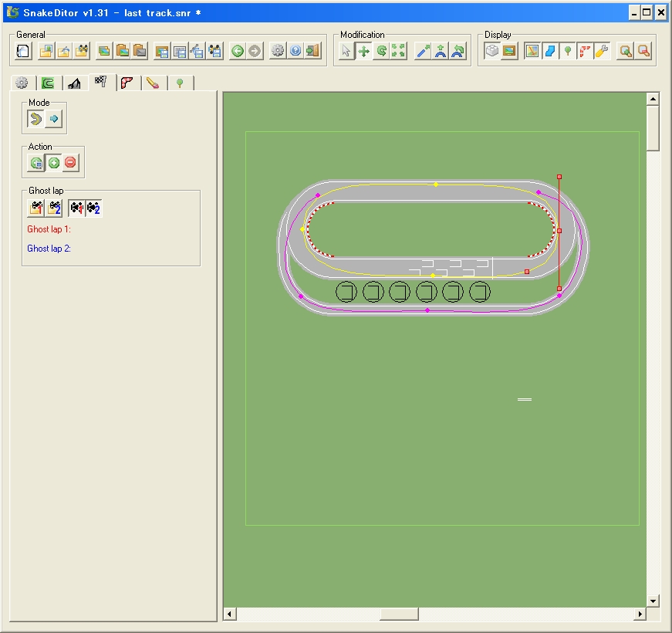Select curved yellow road Mode button
672x633 pixels.
[x=36, y=118]
